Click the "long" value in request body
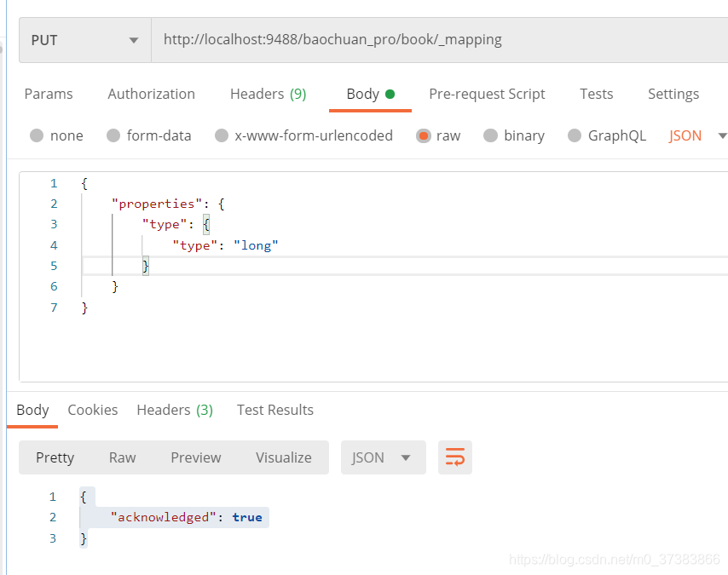Viewport: 728px width, 575px height. 256,245
